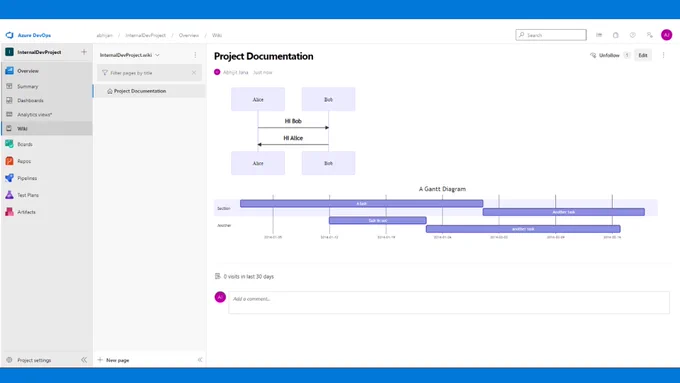Click the Unfollow button
The height and width of the screenshot is (383, 680).
tap(610, 55)
